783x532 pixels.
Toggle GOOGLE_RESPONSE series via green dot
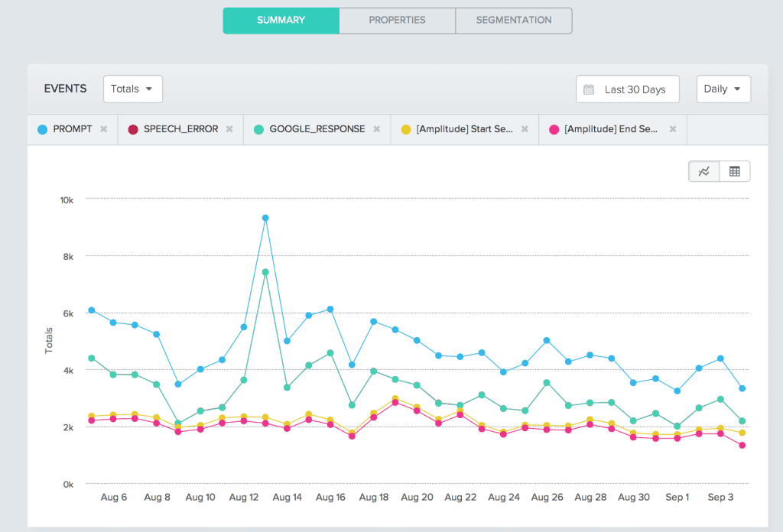click(258, 129)
